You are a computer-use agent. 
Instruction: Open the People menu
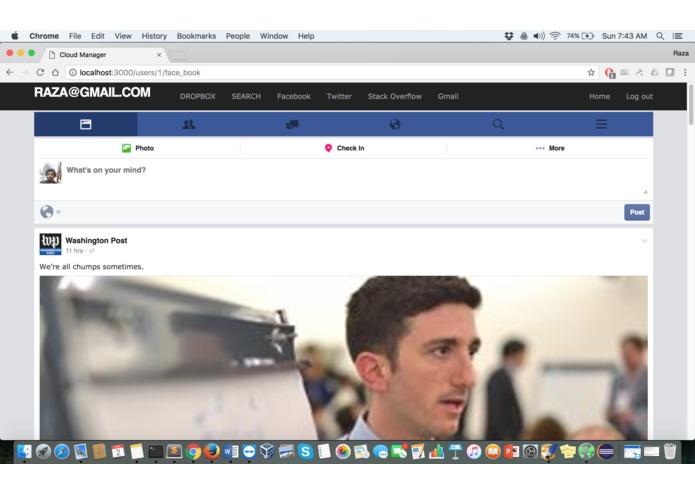pos(238,36)
